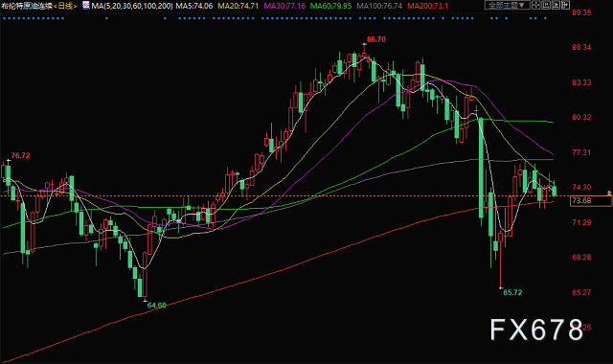The height and width of the screenshot is (364, 613).
Task: Click the rightmost chart layout icon
Action: 565,5
